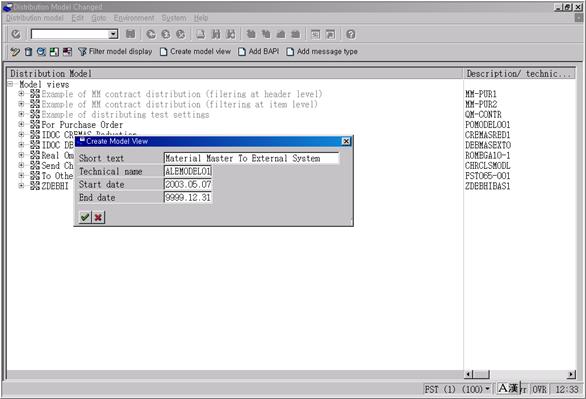Click the OVR insert mode indicator
The height and width of the screenshot is (399, 586).
[539, 389]
